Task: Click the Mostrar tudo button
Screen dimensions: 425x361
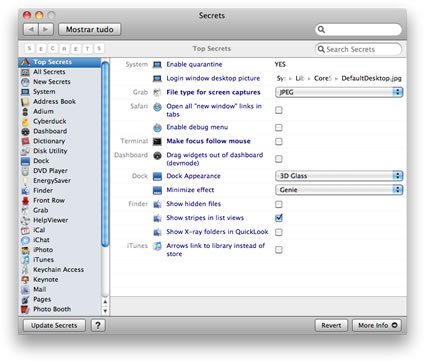Action: click(x=90, y=29)
